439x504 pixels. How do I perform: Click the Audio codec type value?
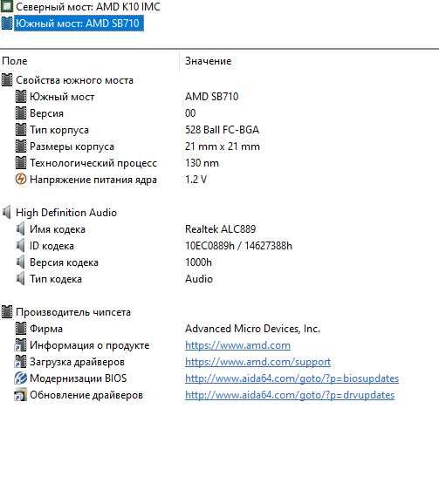pyautogui.click(x=199, y=279)
